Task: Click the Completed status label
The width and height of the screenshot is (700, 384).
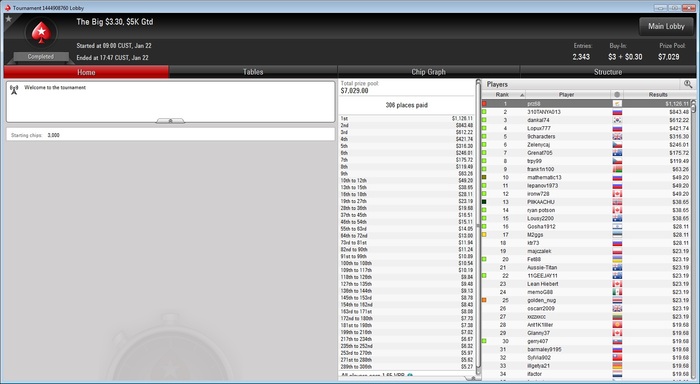Action: 41,57
